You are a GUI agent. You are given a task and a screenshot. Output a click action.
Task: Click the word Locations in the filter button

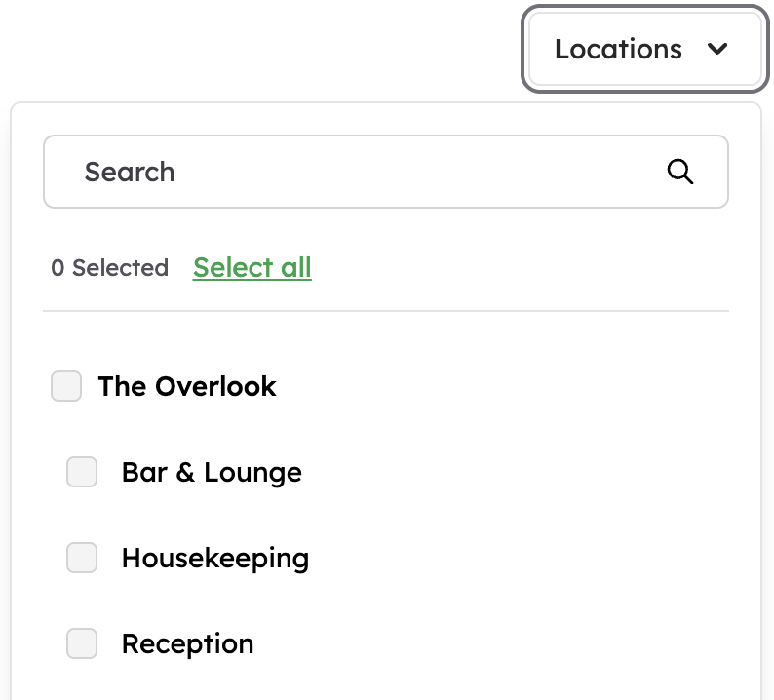[618, 49]
